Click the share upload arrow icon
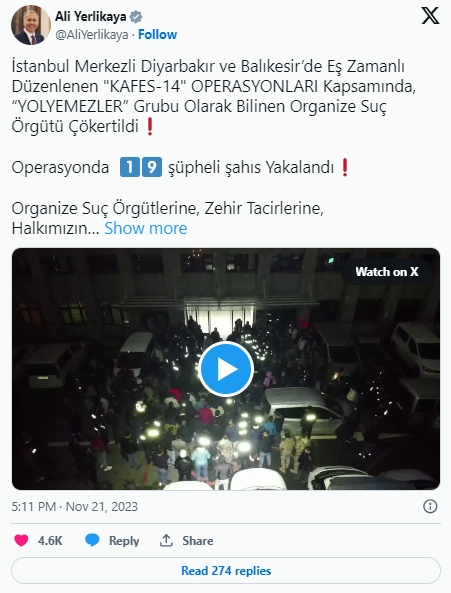 (x=166, y=540)
